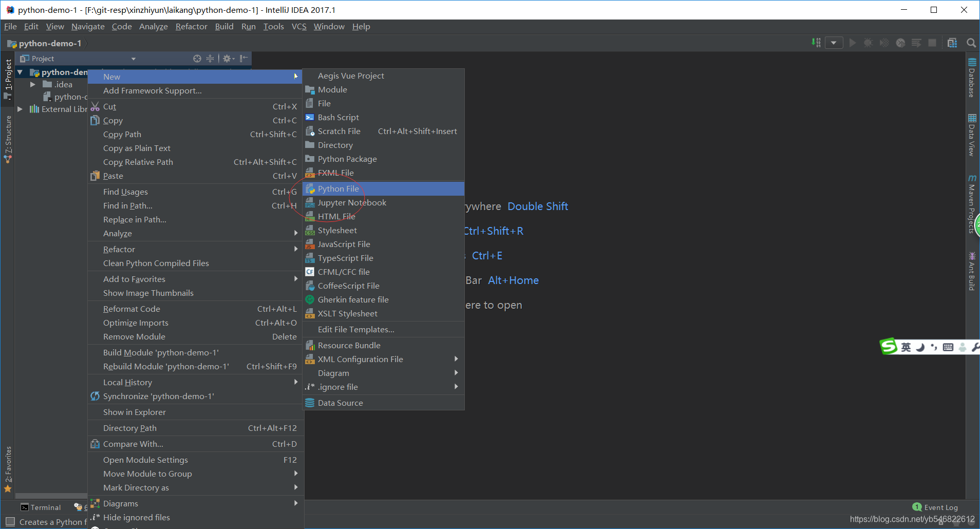This screenshot has width=980, height=529.
Task: Expand XML Configuration File submenu
Action: point(384,360)
